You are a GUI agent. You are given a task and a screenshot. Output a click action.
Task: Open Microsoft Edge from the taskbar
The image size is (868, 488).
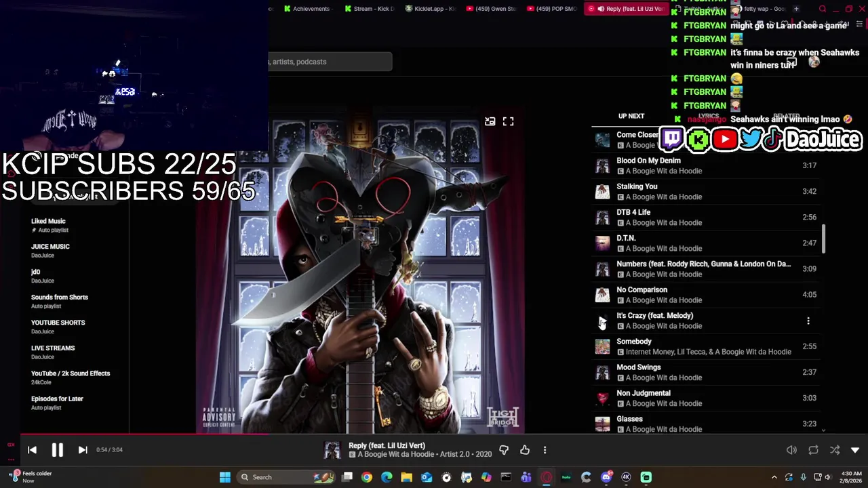(387, 477)
